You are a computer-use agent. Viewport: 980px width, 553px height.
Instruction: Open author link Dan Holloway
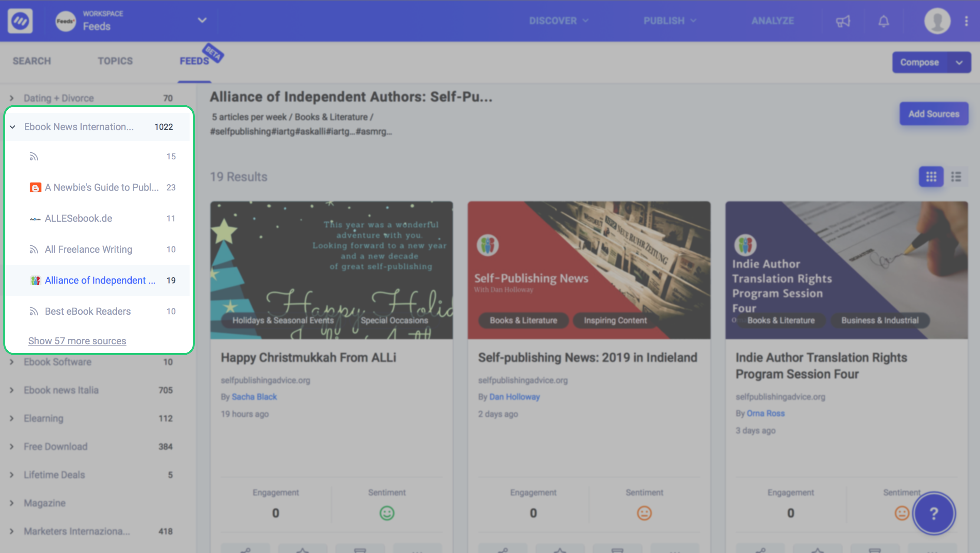point(514,397)
